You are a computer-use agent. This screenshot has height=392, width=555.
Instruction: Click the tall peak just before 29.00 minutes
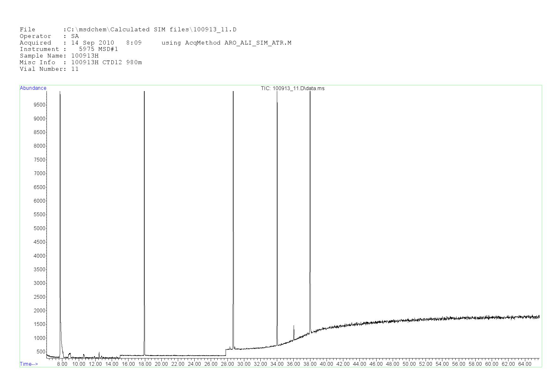pyautogui.click(x=233, y=221)
